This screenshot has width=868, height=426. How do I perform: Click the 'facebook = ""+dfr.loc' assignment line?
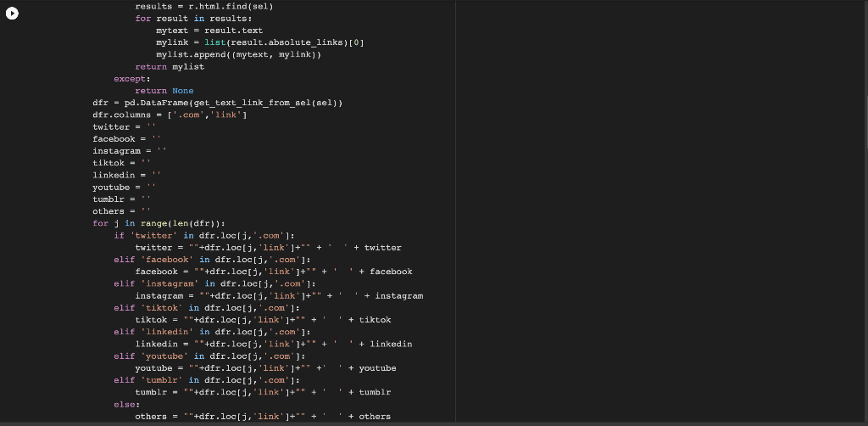(x=274, y=272)
